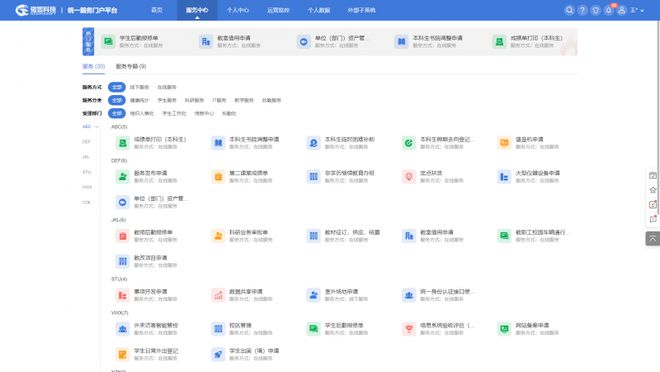Click the 信息系统验收评估 trophy icon
This screenshot has width=660, height=372.
click(409, 329)
